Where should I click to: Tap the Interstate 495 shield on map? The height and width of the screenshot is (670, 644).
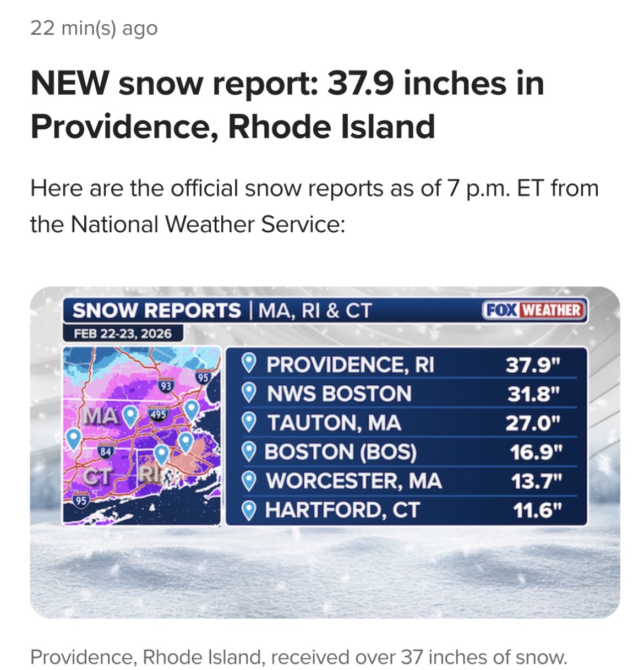[159, 415]
